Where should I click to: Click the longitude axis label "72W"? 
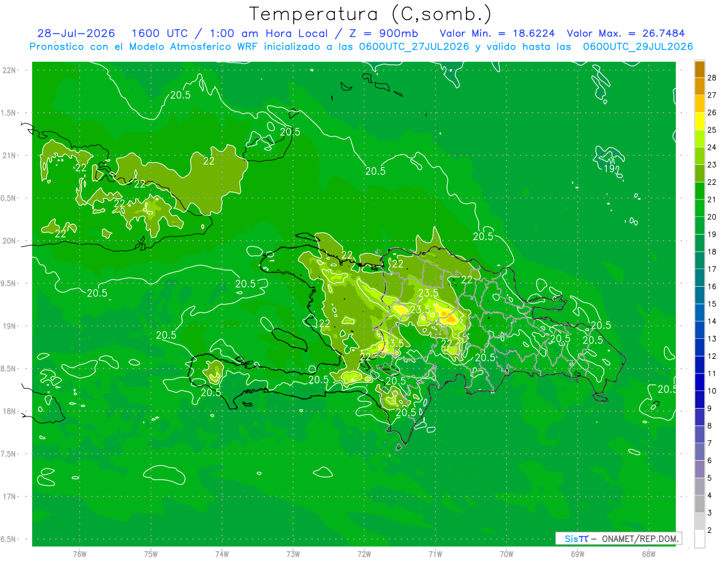(365, 554)
